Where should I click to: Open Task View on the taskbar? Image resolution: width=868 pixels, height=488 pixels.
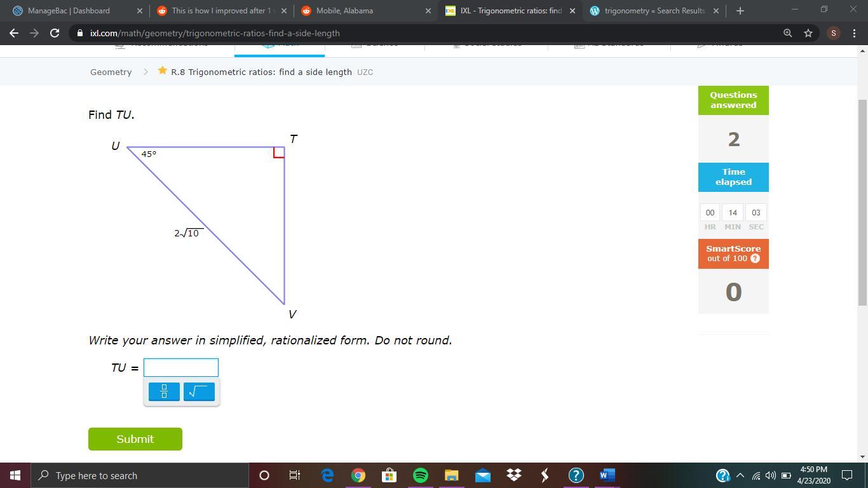click(x=295, y=475)
